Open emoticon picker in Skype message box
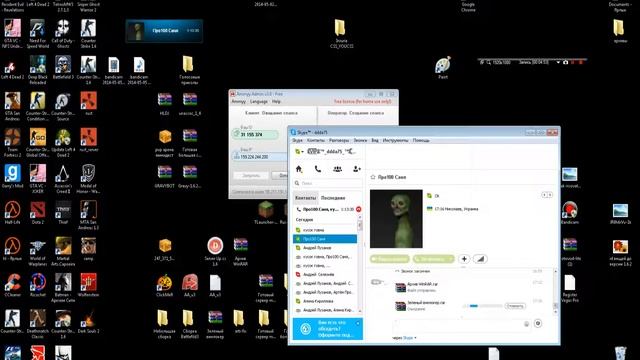Image resolution: width=640 pixels, height=360 pixels. coord(527,324)
